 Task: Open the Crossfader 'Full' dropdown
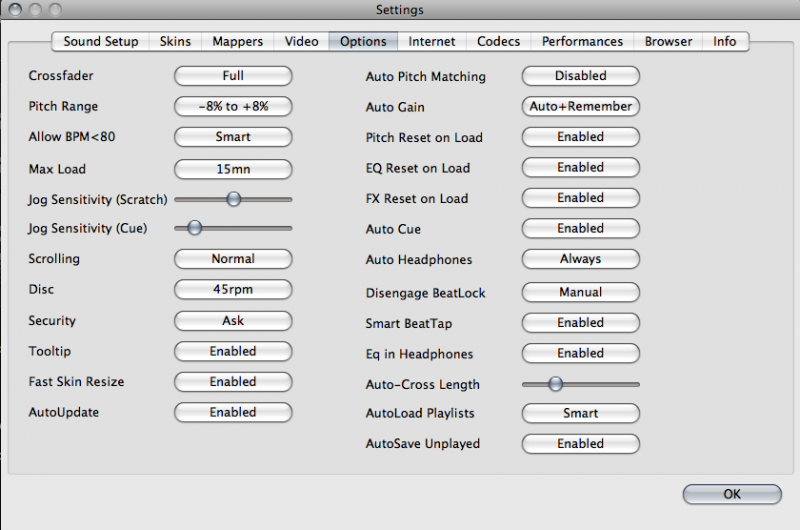(x=233, y=76)
